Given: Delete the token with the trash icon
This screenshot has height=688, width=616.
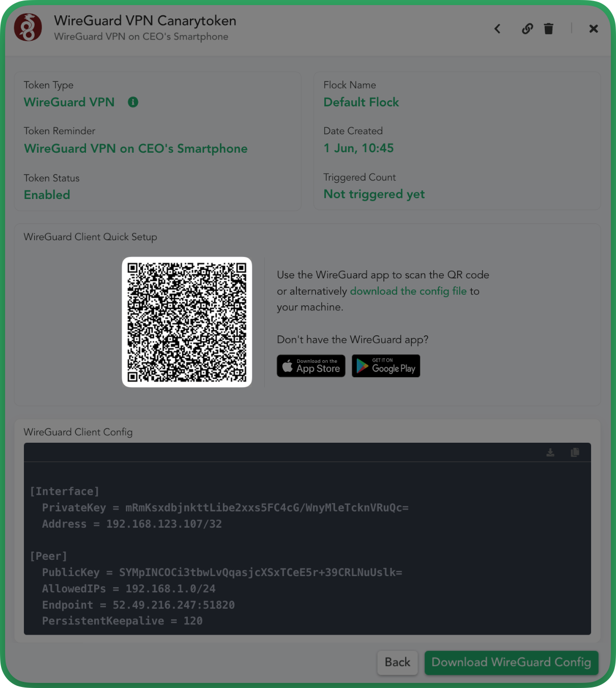Looking at the screenshot, I should point(548,29).
